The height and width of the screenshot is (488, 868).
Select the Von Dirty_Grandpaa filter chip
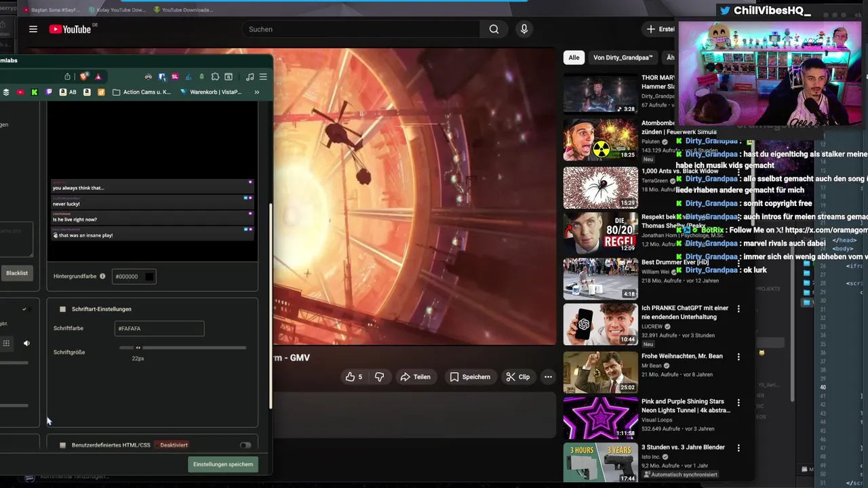[623, 58]
